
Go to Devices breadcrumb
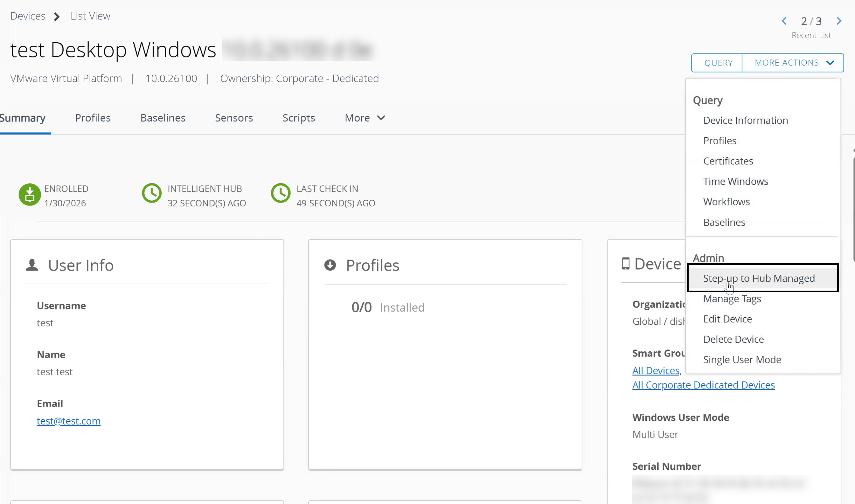pyautogui.click(x=28, y=16)
